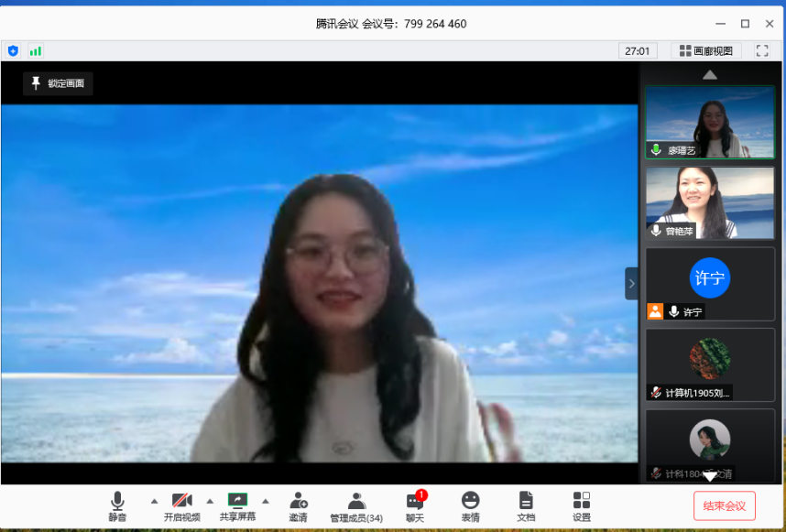This screenshot has width=786, height=532.
Task: Expand share options arrow beside 共享屏幕
Action: point(266,501)
